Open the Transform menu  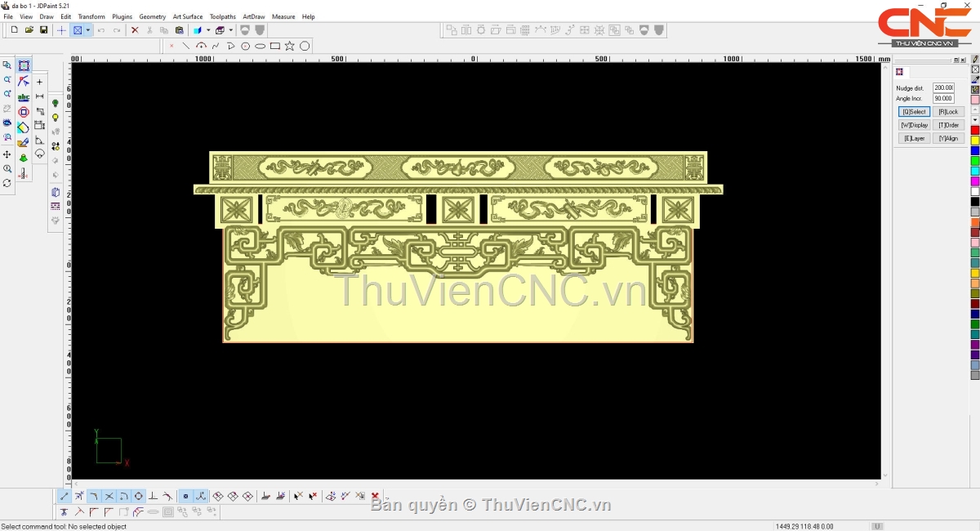[x=91, y=16]
